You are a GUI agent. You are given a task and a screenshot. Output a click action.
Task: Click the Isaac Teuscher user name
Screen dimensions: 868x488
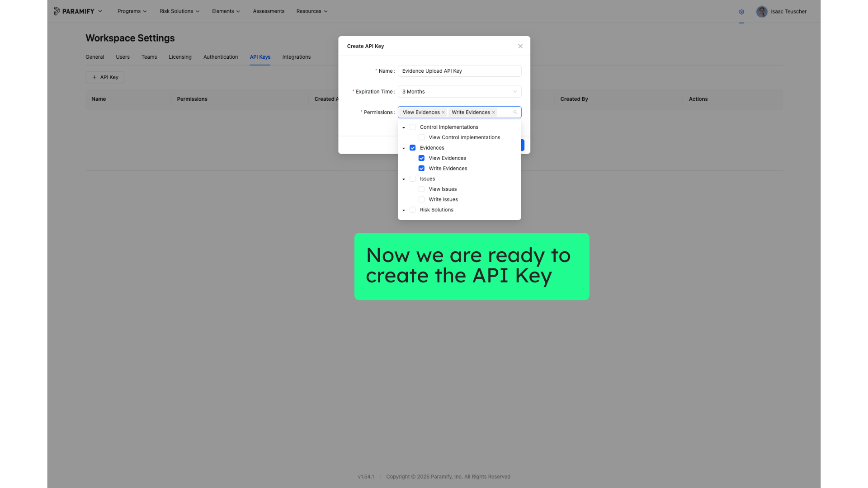788,12
